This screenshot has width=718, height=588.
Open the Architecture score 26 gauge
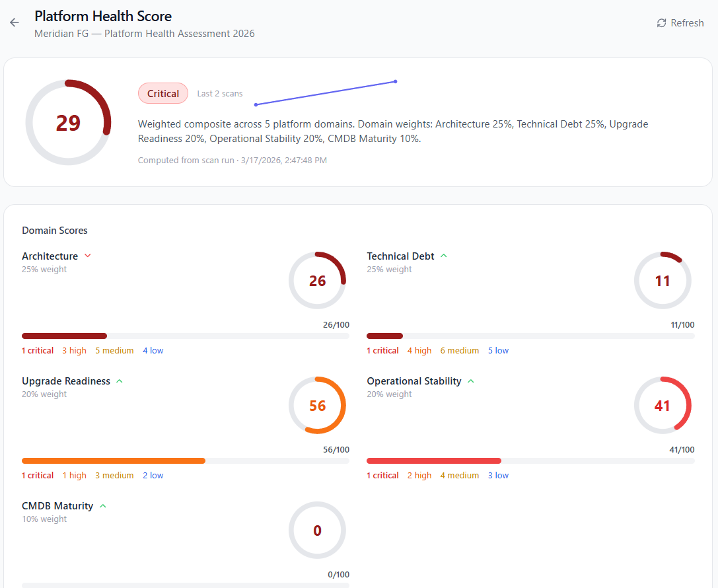[317, 281]
